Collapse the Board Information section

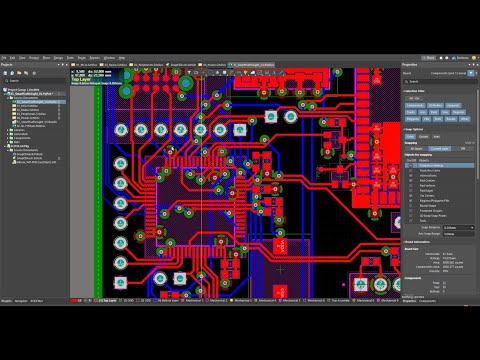[x=404, y=242]
